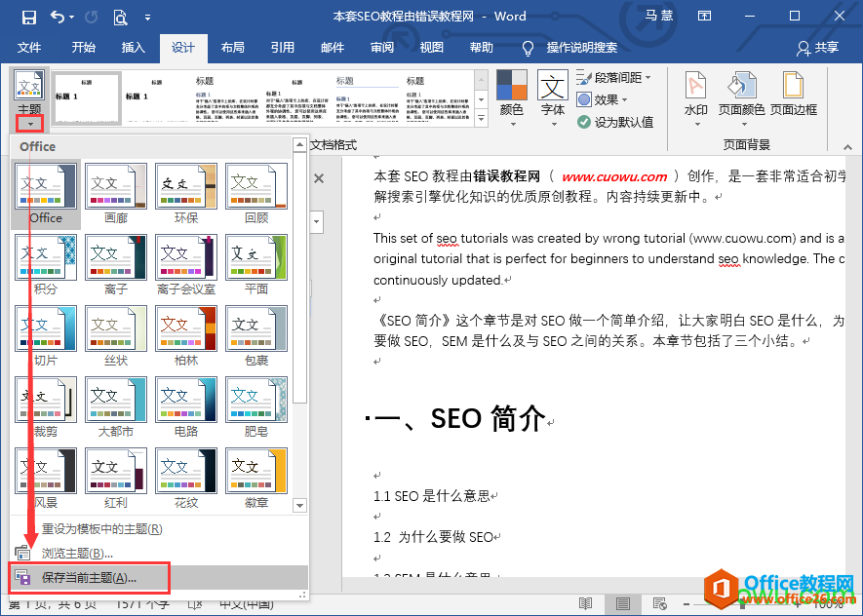Image resolution: width=863 pixels, height=616 pixels.
Task: Switch to the 审阅 tab
Action: (382, 48)
